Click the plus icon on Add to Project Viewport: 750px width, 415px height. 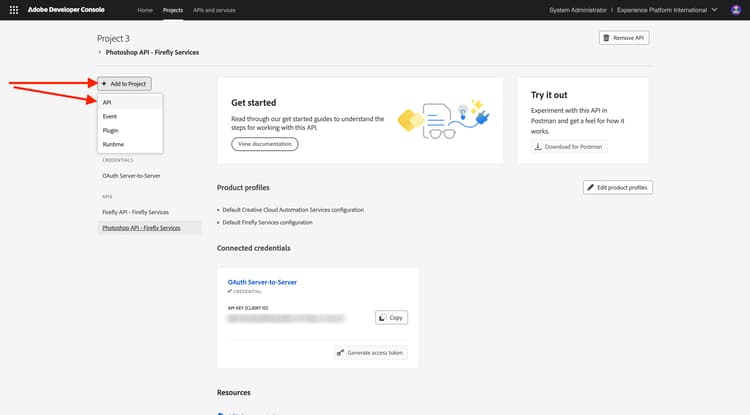click(x=104, y=83)
